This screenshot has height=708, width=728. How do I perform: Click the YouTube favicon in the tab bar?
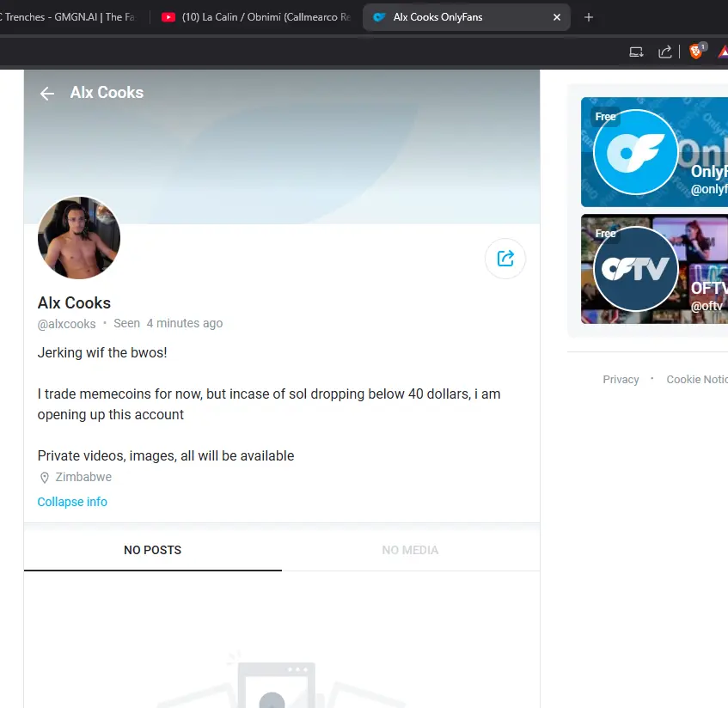[168, 17]
